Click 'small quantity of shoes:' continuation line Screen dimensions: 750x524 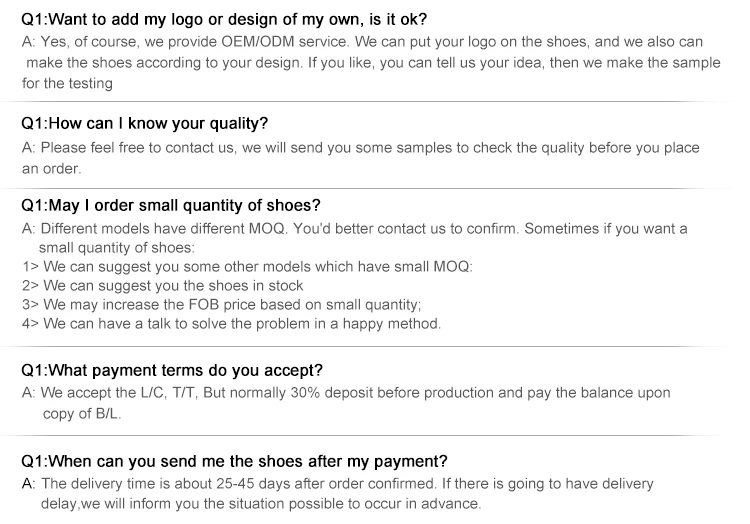[x=116, y=248]
